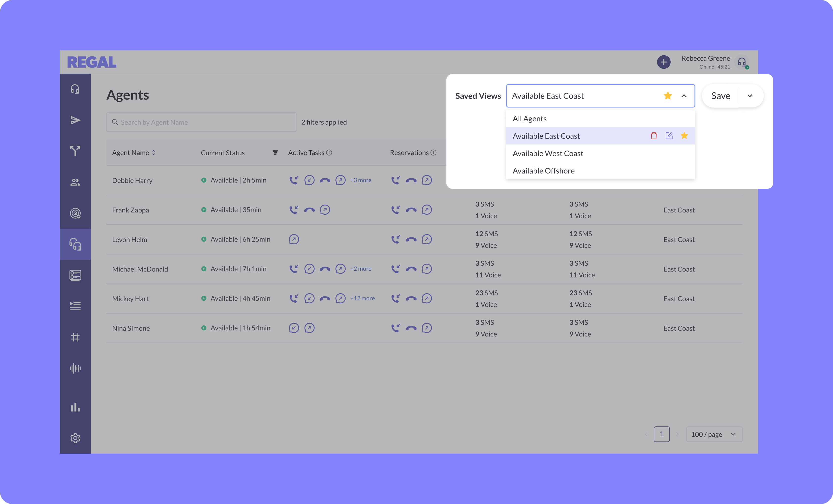The width and height of the screenshot is (833, 504).
Task: Open the branching routing sidebar icon
Action: [x=75, y=151]
